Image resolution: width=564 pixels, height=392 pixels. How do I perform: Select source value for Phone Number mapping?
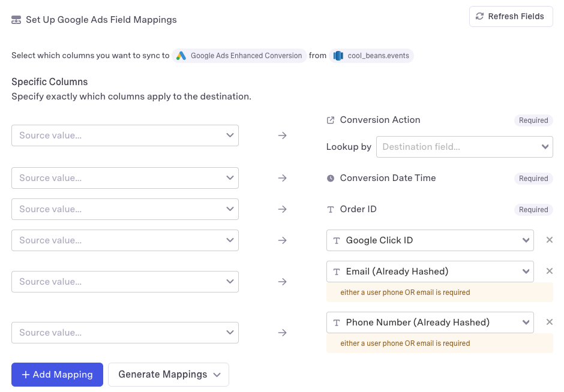(x=125, y=333)
